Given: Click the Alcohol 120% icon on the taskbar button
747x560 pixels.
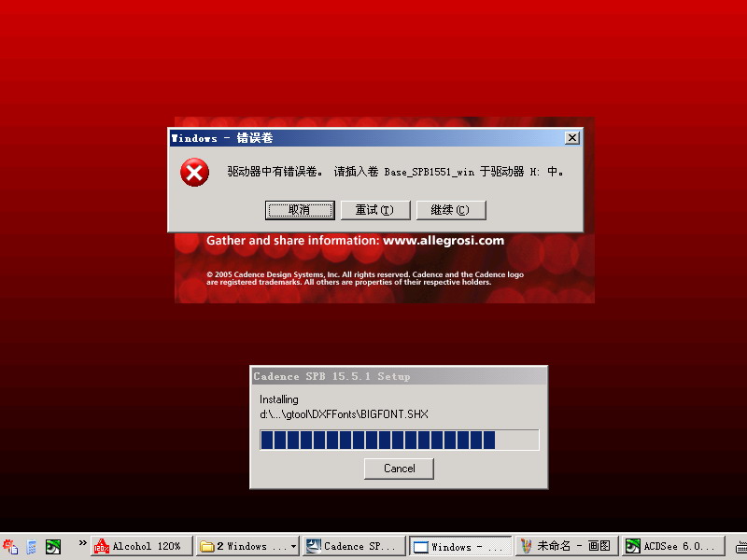Looking at the screenshot, I should tap(102, 546).
